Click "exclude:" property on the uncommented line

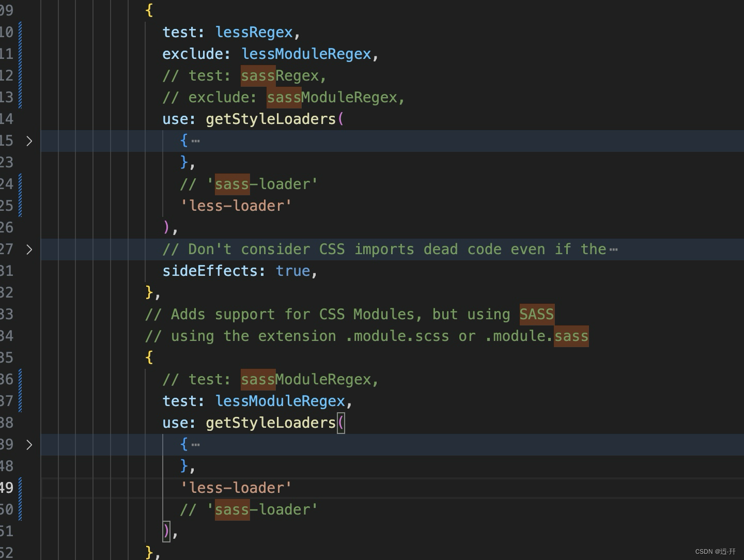(x=197, y=54)
